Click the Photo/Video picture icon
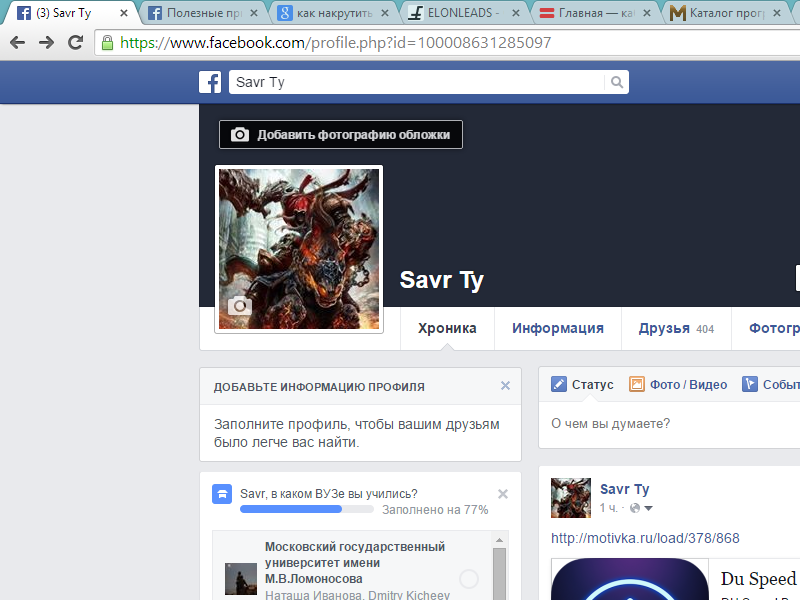 pyautogui.click(x=637, y=384)
